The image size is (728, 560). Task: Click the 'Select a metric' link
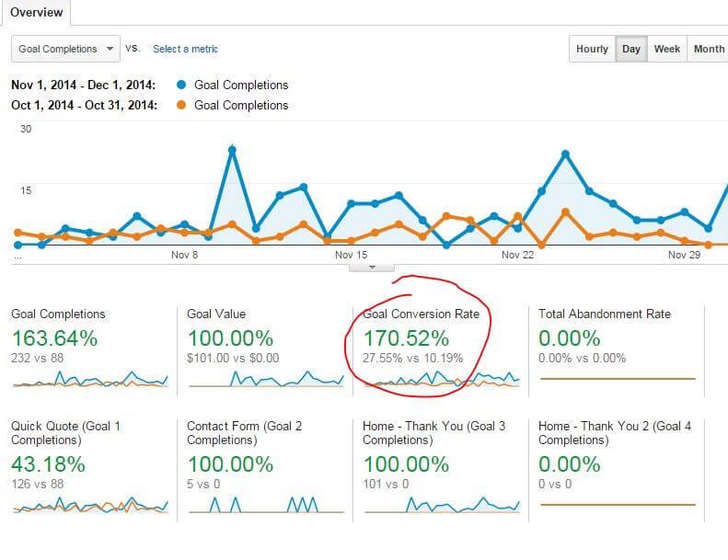(185, 49)
